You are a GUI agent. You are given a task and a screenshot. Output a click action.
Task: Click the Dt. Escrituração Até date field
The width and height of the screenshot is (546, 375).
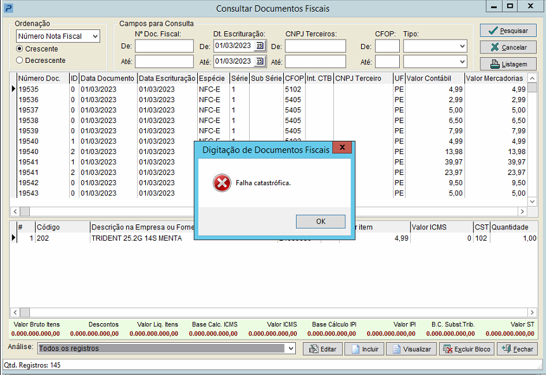coord(234,62)
